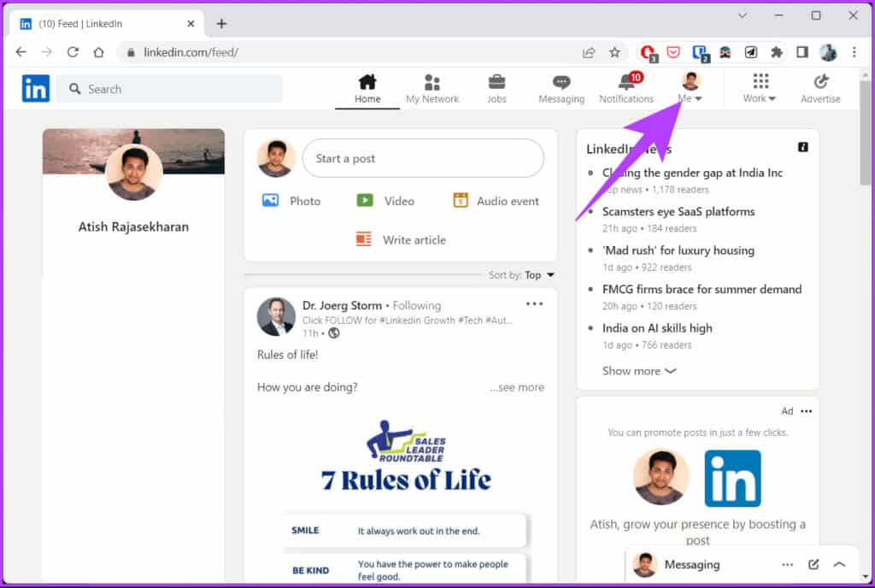
Task: Click the LinkedIn News info icon
Action: [x=802, y=147]
